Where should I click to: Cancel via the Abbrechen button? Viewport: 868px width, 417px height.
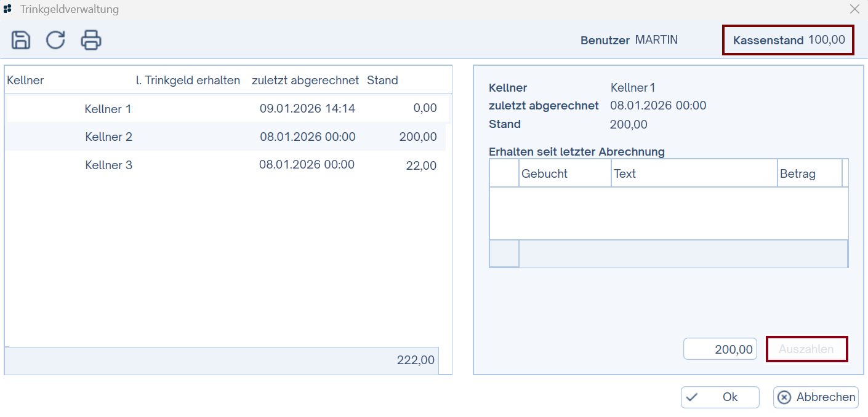(x=815, y=397)
